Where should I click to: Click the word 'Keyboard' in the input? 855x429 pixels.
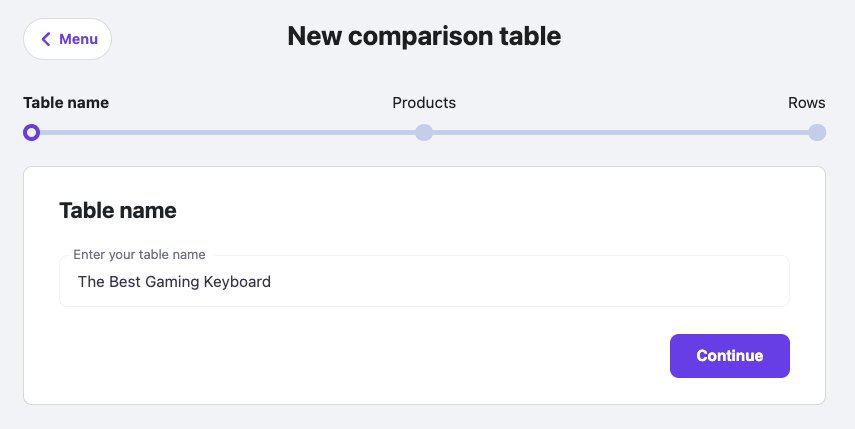[x=237, y=282]
